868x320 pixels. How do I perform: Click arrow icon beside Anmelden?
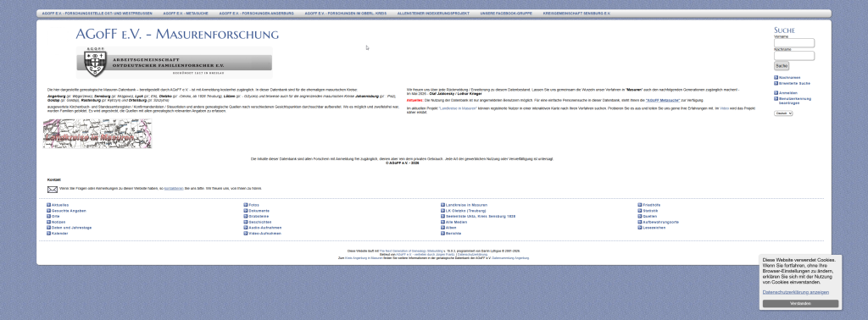click(776, 93)
